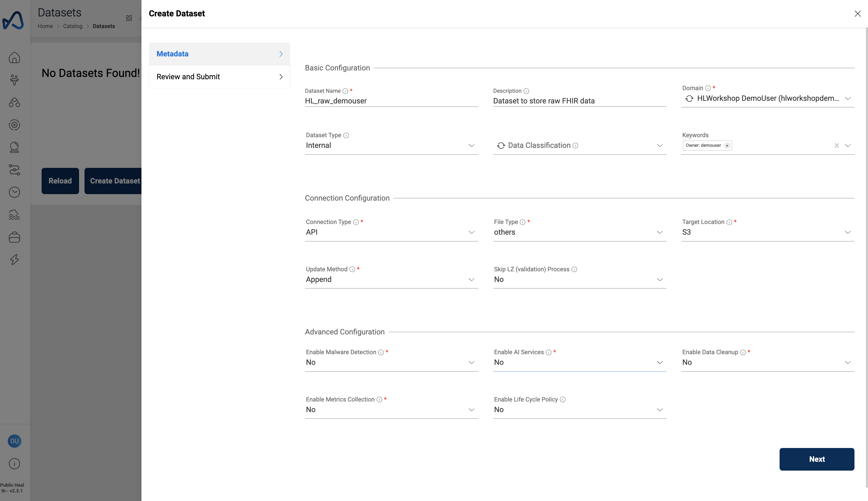Click the info icon beside Connection Type

coord(356,222)
